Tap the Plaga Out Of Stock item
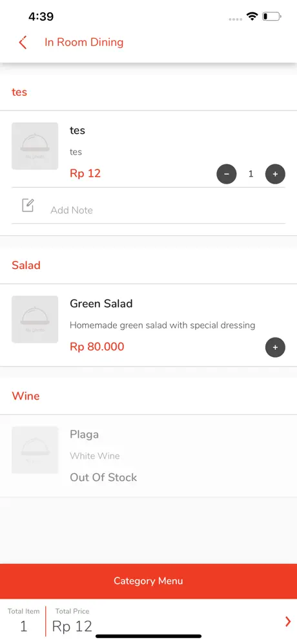The image size is (297, 644). coord(148,456)
